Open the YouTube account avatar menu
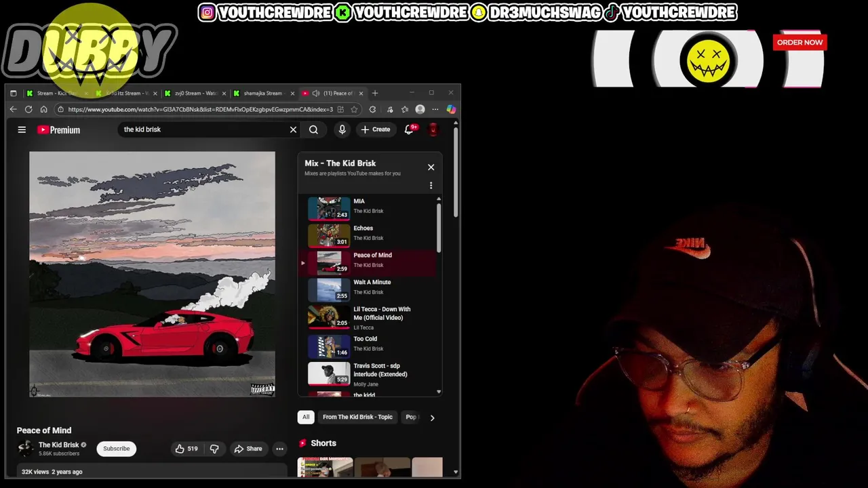The width and height of the screenshot is (868, 488). (x=433, y=129)
